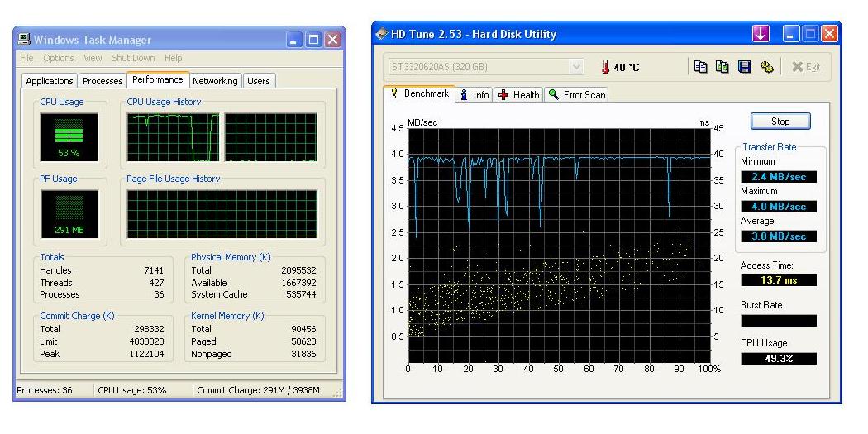Click the first CPU Usage History graph
868x434 pixels.
[x=173, y=137]
